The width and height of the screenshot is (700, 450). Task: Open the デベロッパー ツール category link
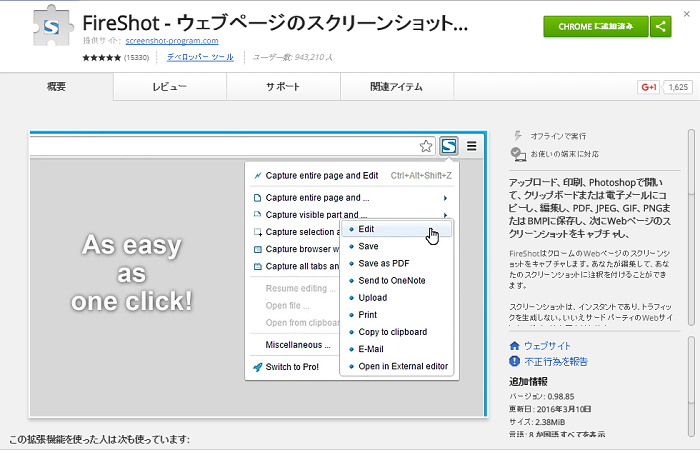(200, 57)
